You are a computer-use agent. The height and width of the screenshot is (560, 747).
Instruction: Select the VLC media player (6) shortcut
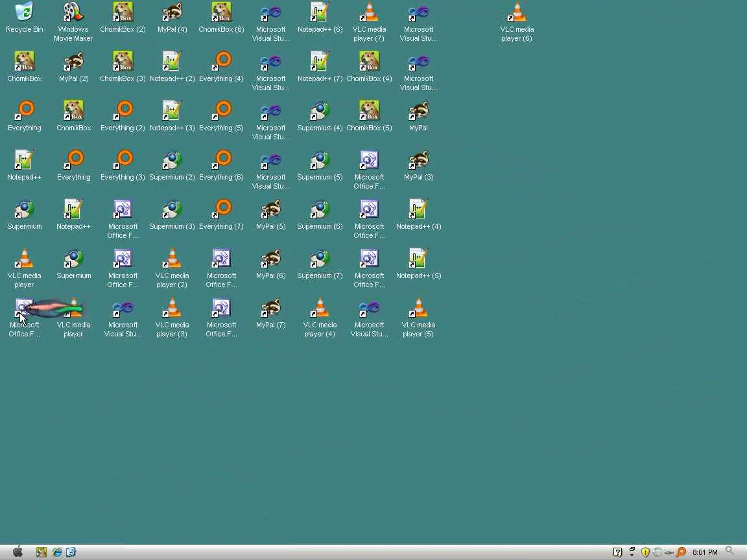pyautogui.click(x=517, y=22)
